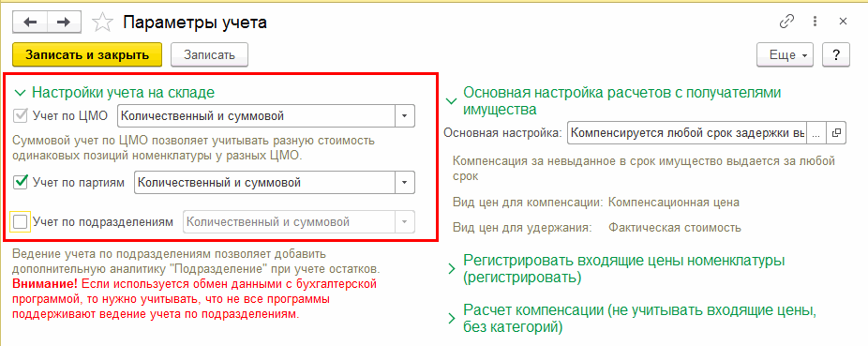Open help with the question mark button

(x=836, y=55)
